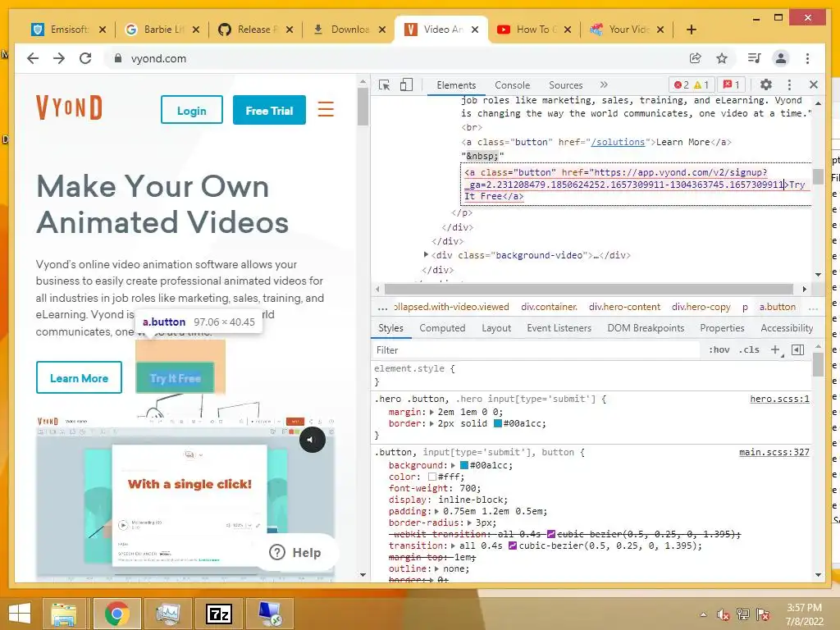Click the border color swatch #00a1cc
The image size is (840, 630).
[x=498, y=423]
